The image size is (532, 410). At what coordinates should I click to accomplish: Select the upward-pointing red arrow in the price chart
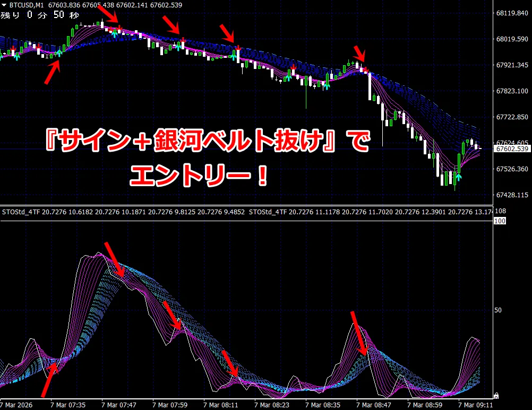coord(52,72)
